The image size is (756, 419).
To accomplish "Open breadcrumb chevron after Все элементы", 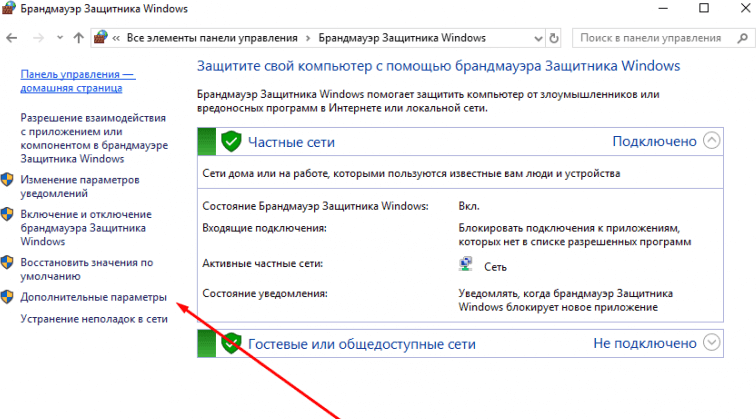I will 308,39.
